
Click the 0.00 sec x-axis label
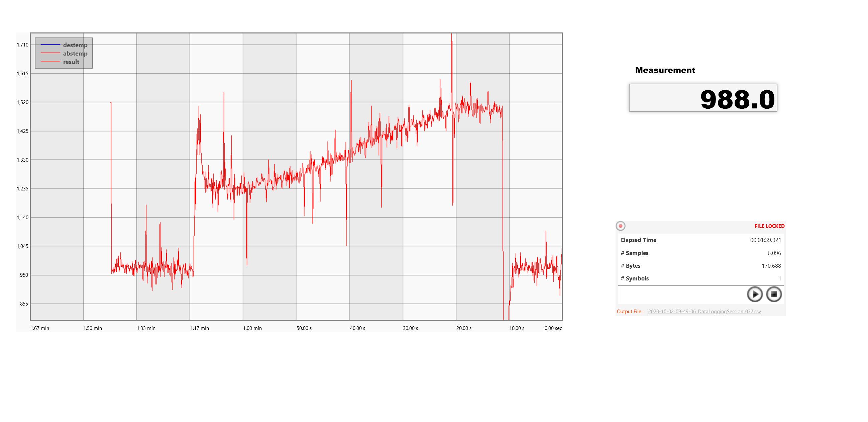553,328
